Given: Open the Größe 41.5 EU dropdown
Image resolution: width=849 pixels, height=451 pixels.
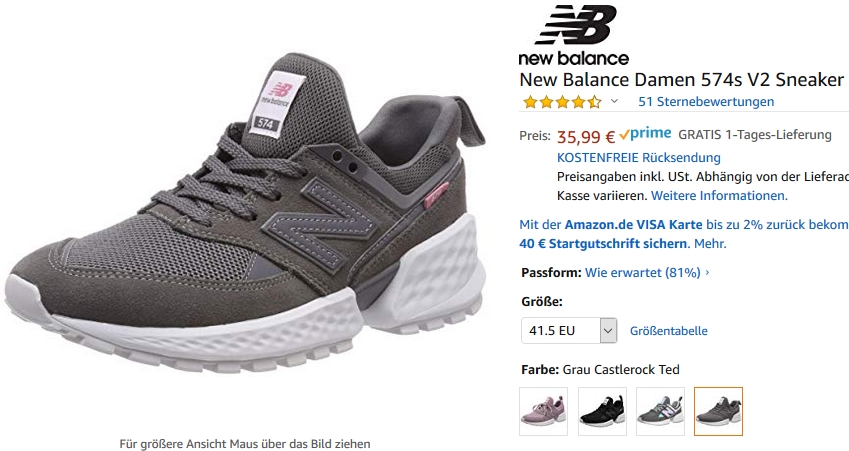Looking at the screenshot, I should pyautogui.click(x=569, y=330).
